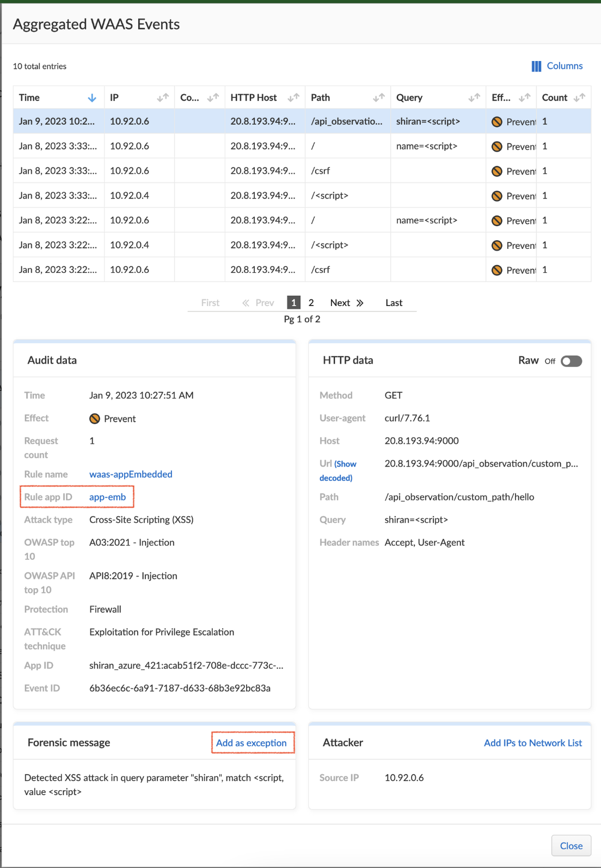601x868 pixels.
Task: Click App ID value shiran_azure_421
Action: [x=186, y=665]
